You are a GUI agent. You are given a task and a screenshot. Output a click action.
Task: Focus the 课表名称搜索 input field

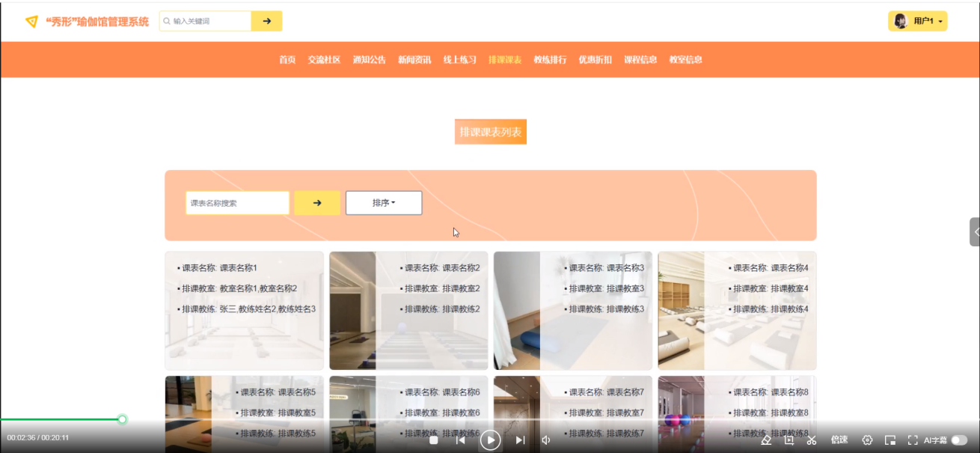[237, 203]
